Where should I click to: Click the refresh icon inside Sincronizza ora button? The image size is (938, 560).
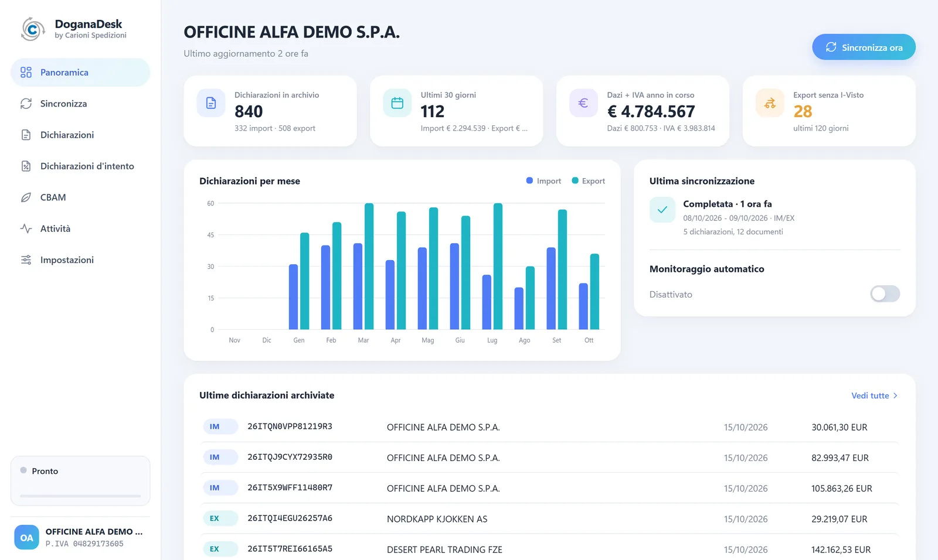coord(831,47)
